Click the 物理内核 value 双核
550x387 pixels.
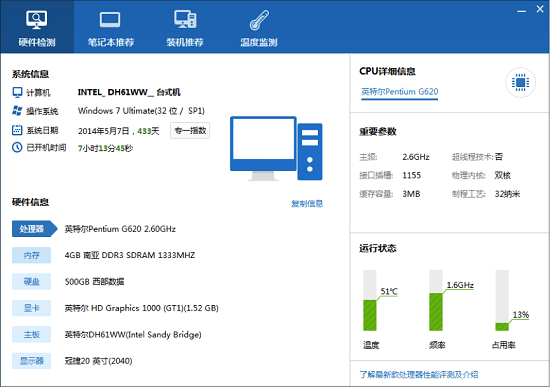[x=503, y=175]
